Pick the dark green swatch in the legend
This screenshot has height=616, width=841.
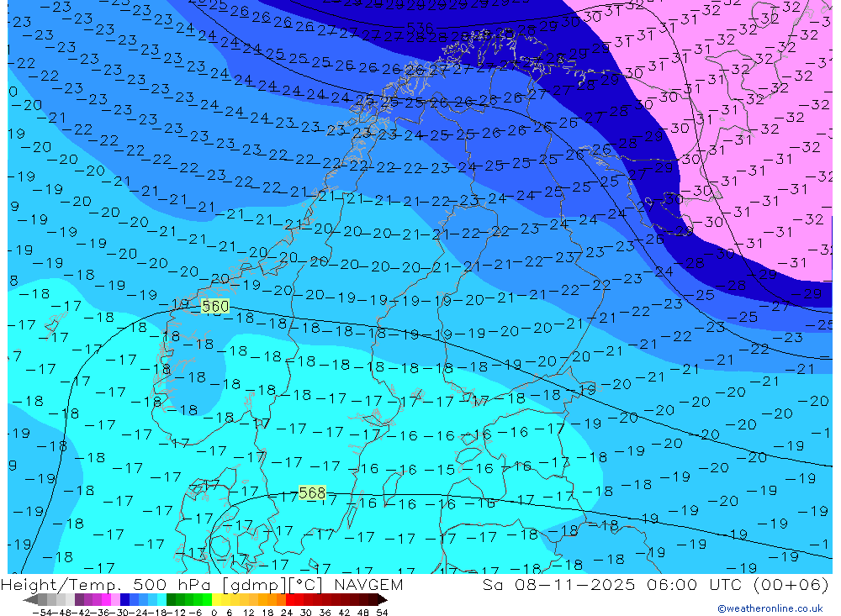171,599
